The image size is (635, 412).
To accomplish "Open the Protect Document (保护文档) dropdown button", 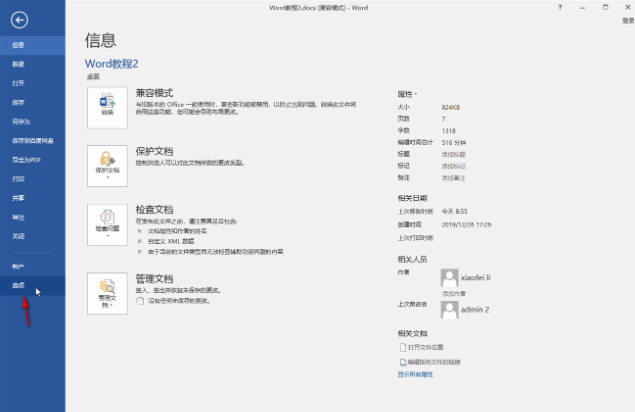I will coord(107,166).
